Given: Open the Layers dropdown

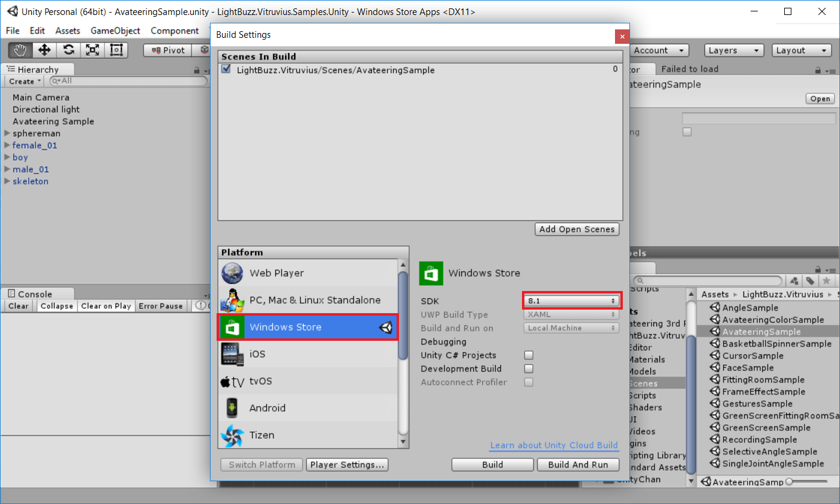Looking at the screenshot, I should point(734,50).
